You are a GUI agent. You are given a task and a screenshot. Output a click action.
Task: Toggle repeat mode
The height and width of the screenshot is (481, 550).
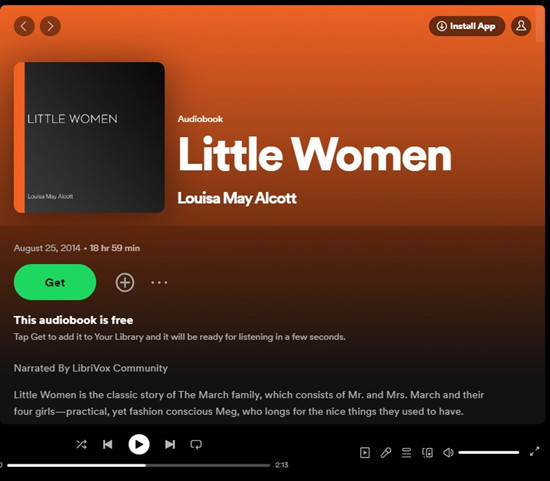tap(196, 445)
